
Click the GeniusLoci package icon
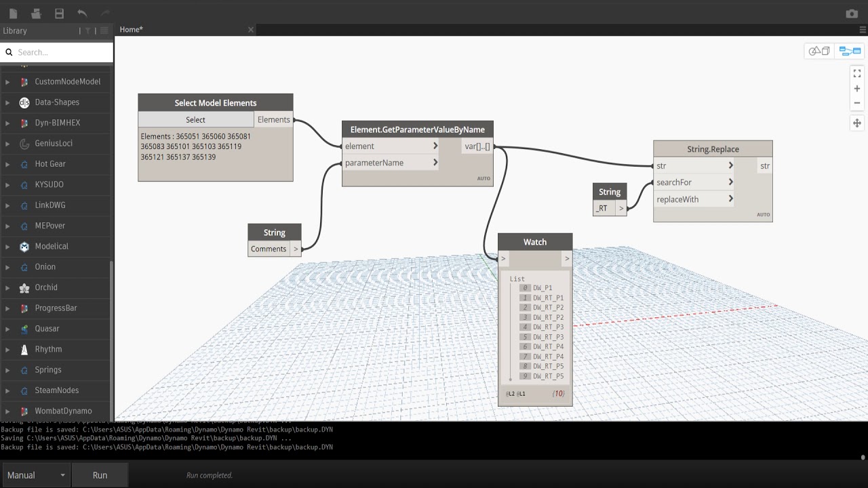tap(24, 144)
